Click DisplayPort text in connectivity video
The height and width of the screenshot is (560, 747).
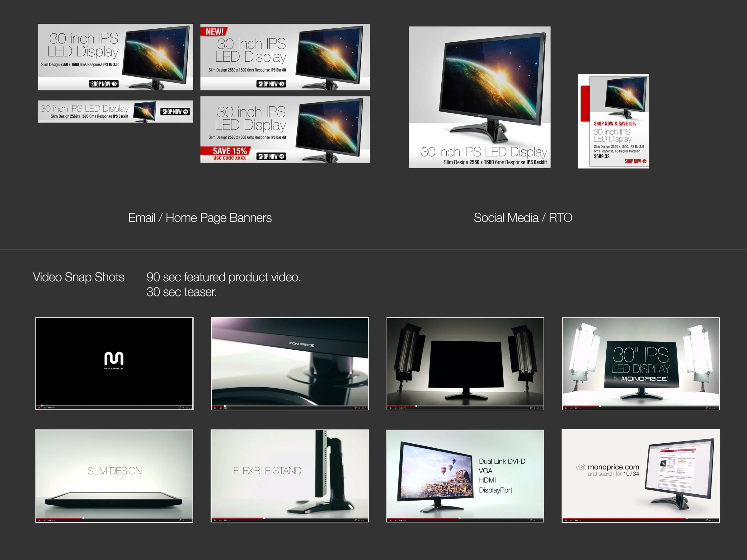point(496,490)
